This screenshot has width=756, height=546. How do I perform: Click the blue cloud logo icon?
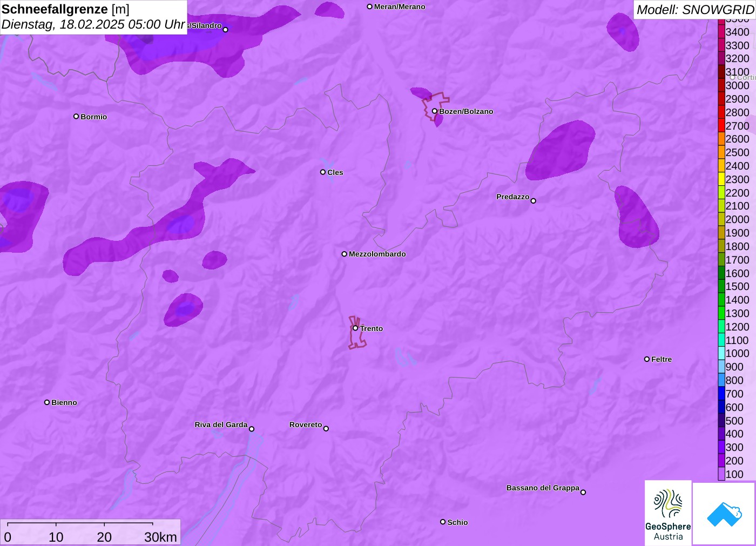[724, 514]
